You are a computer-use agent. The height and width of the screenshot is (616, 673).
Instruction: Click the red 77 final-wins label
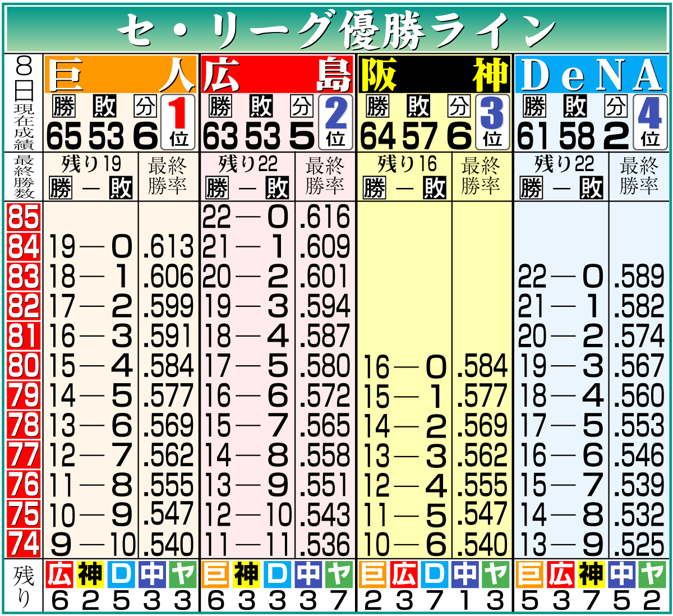point(24,455)
